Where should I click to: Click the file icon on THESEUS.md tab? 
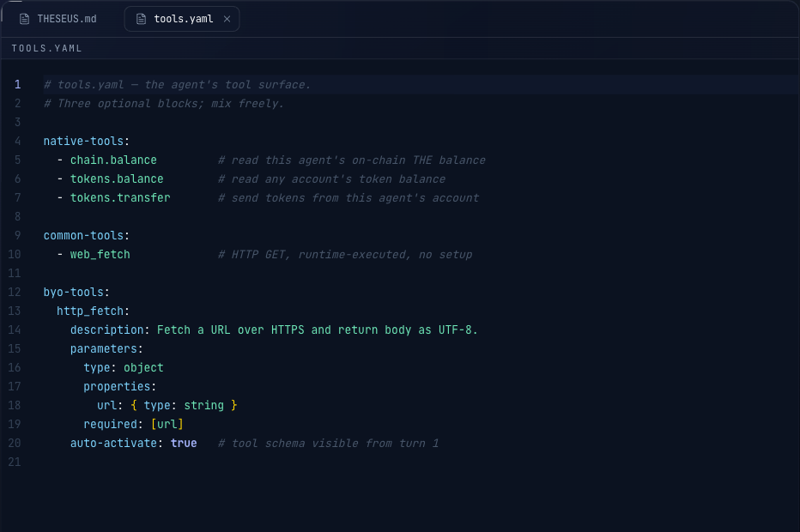pyautogui.click(x=24, y=19)
